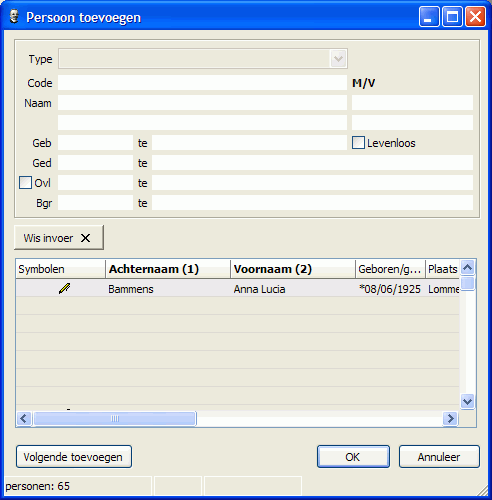Image resolution: width=492 pixels, height=500 pixels.
Task: Toggle the Ovl checkbox
Action: (25, 183)
